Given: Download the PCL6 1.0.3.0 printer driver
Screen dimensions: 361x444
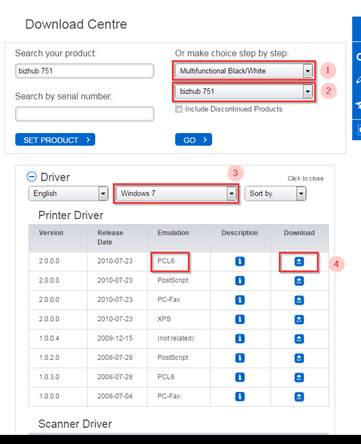Looking at the screenshot, I should 299,378.
